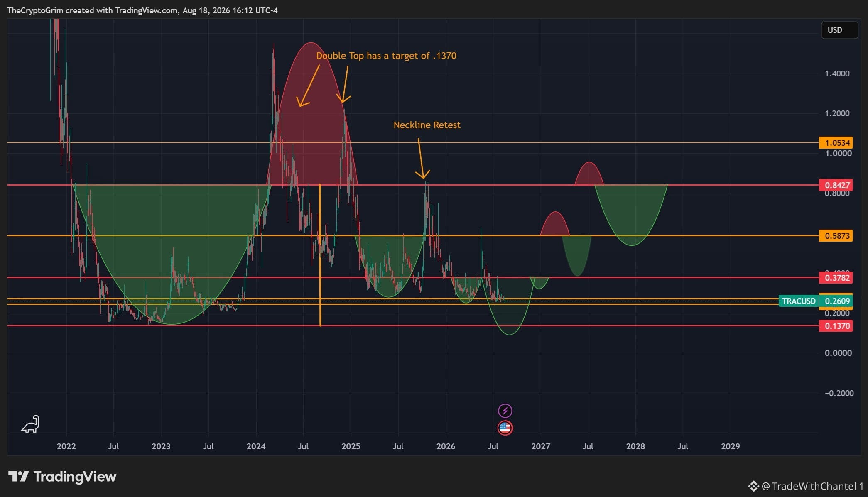
Task: Select the −0.2000 price axis value
Action: click(839, 393)
